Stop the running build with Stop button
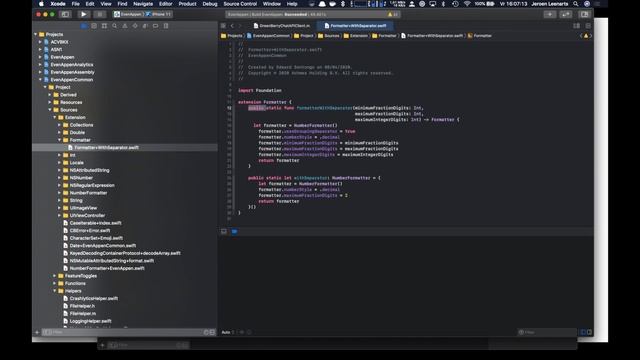This screenshot has width=640, height=360. click(100, 14)
